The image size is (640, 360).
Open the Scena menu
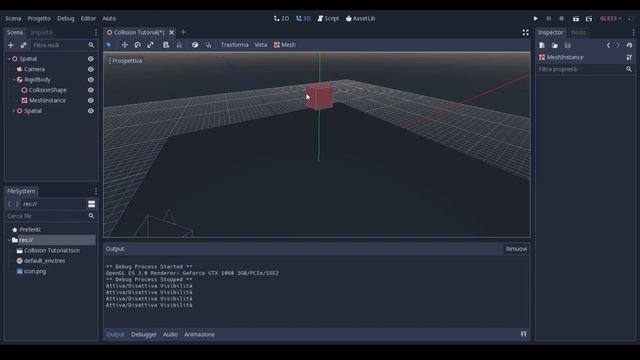(x=13, y=18)
